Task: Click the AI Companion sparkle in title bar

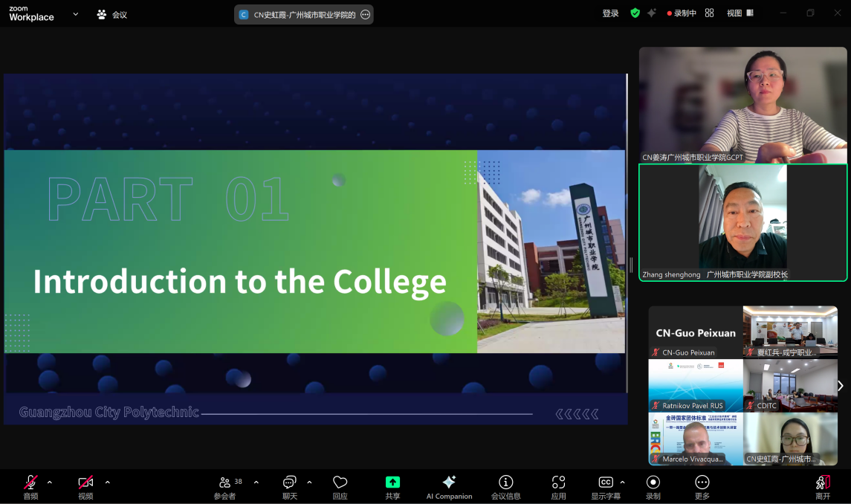Action: [x=652, y=13]
